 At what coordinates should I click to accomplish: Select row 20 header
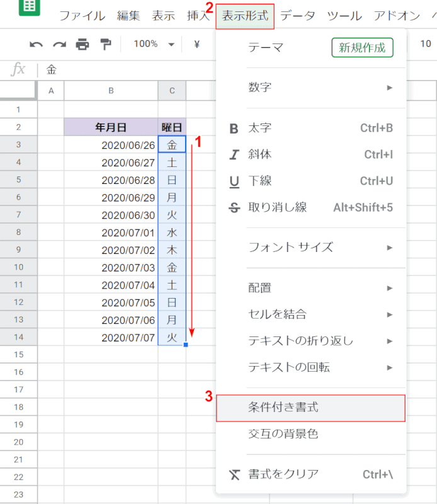click(x=19, y=442)
